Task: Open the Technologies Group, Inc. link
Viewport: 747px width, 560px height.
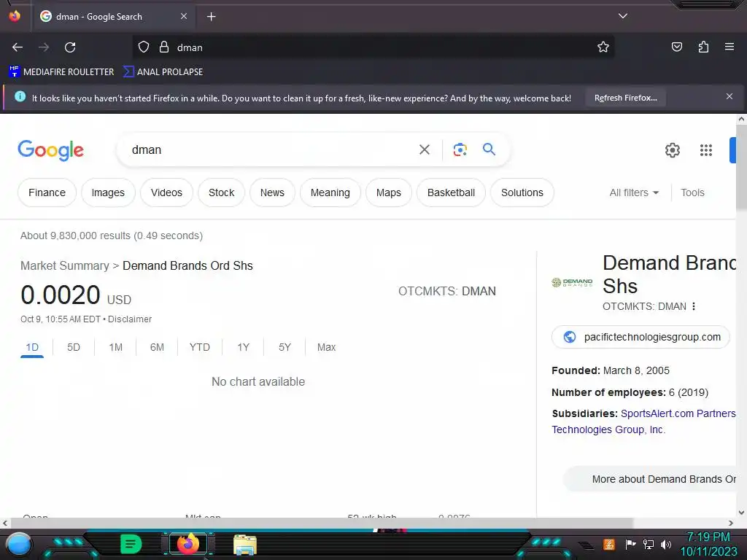Action: tap(608, 429)
